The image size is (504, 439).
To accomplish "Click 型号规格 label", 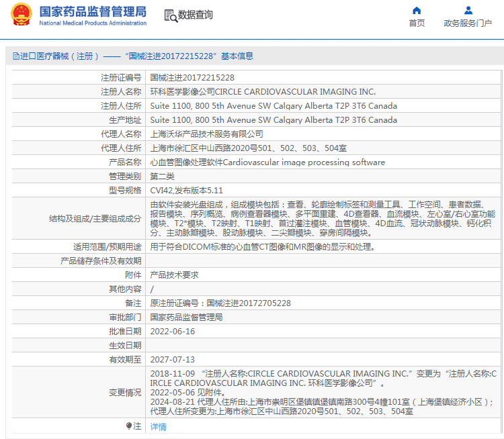I will point(125,191).
